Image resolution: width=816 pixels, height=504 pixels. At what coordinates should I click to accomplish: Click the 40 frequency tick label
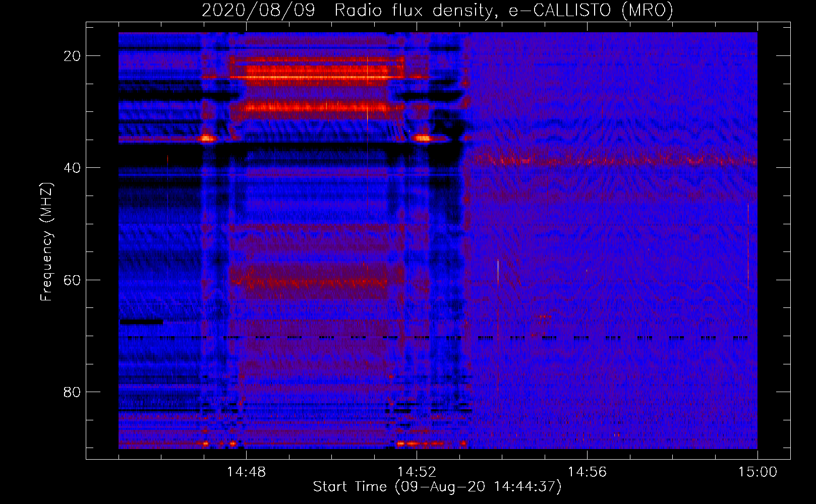point(72,168)
